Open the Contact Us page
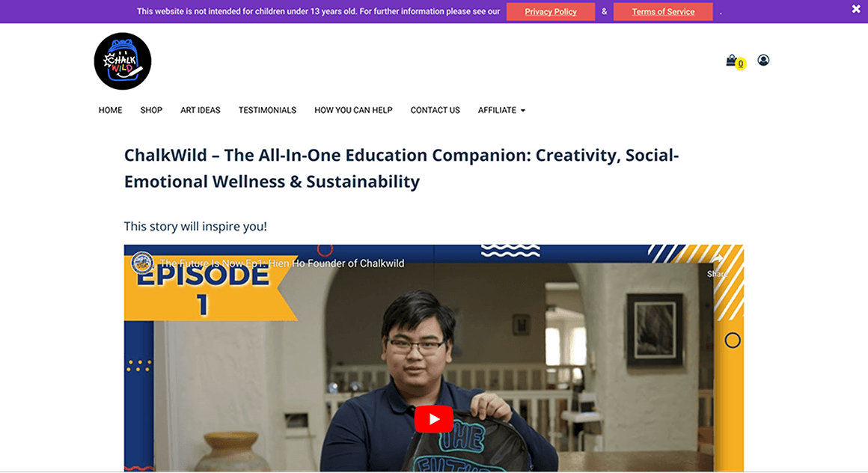Screen dimensions: 868x473 (435, 110)
